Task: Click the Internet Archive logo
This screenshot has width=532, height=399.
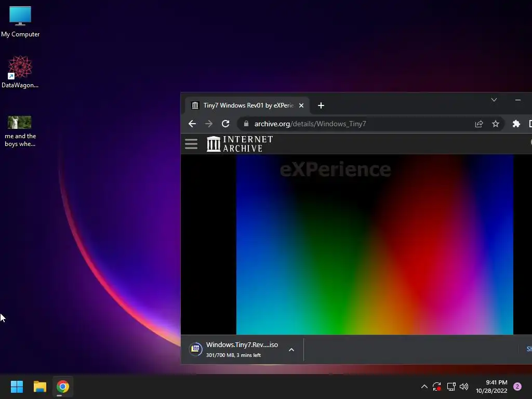Action: coord(240,144)
